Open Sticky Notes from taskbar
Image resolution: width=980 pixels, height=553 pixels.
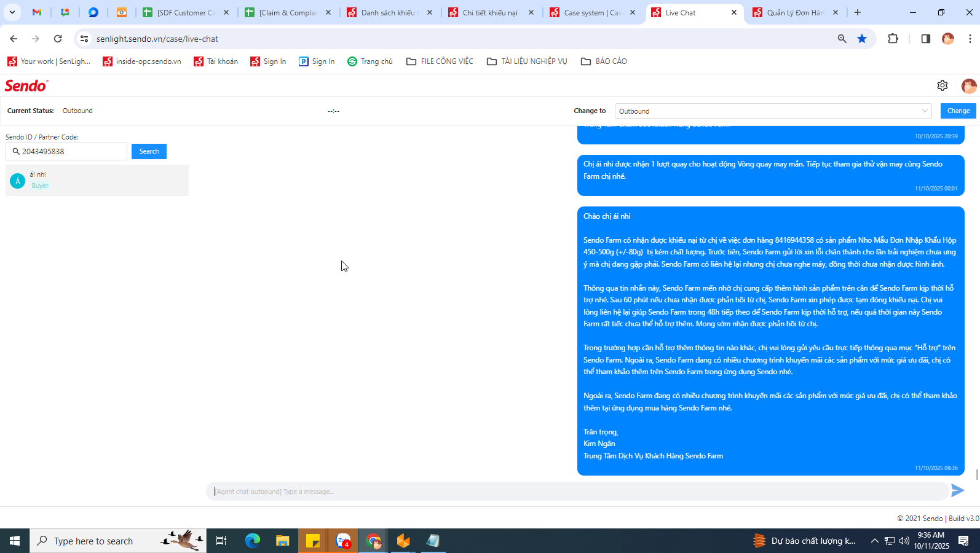click(x=313, y=541)
